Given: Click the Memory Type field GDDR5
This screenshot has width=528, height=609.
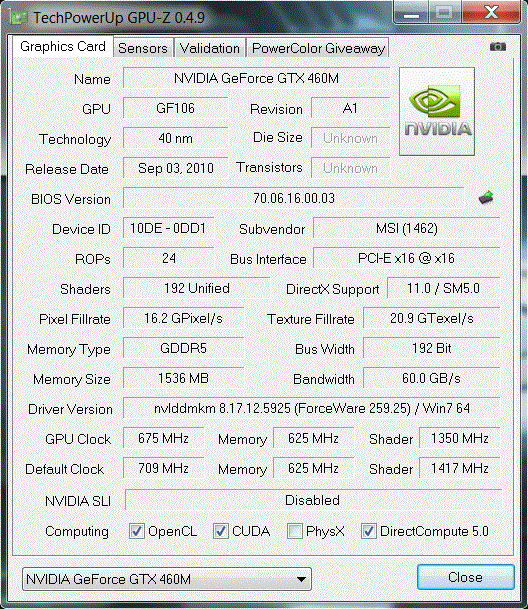Looking at the screenshot, I should pos(183,348).
